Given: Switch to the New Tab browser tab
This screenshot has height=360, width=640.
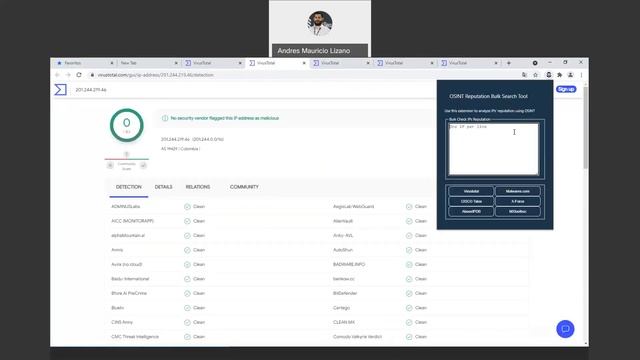Looking at the screenshot, I should click(x=148, y=63).
